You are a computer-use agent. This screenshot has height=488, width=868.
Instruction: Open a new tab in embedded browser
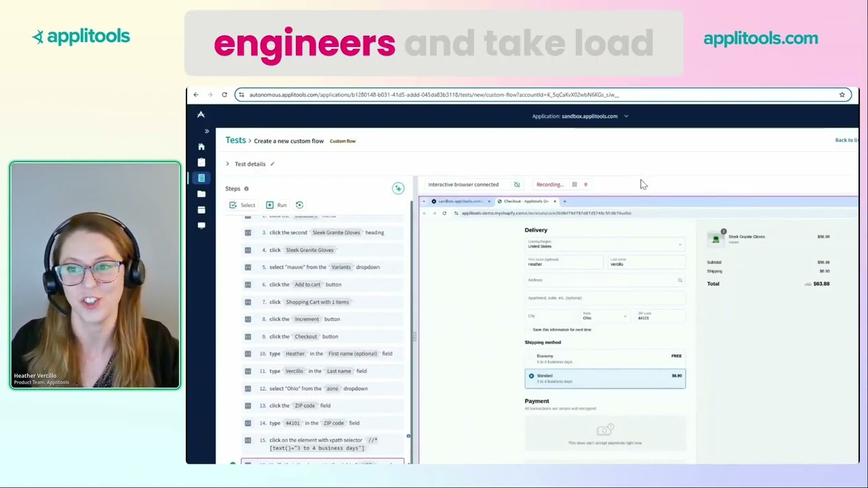(565, 201)
